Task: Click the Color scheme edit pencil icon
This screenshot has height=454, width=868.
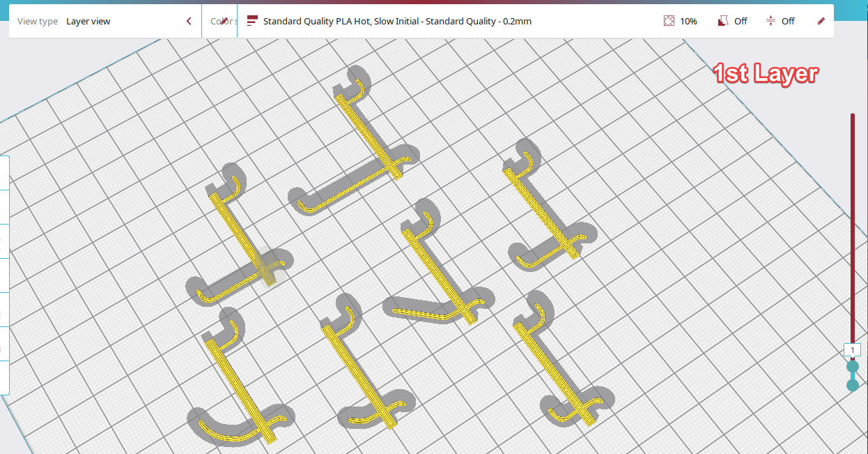Action: tap(224, 21)
